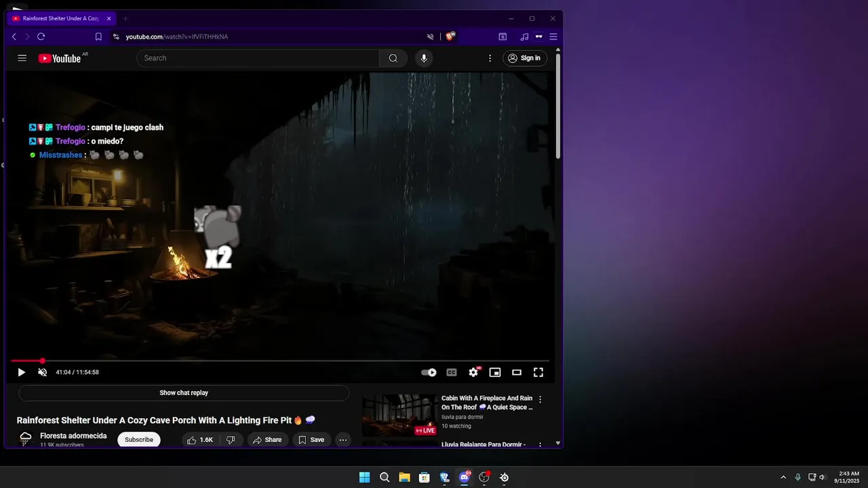The width and height of the screenshot is (868, 488).
Task: Play the paused video
Action: tap(21, 372)
